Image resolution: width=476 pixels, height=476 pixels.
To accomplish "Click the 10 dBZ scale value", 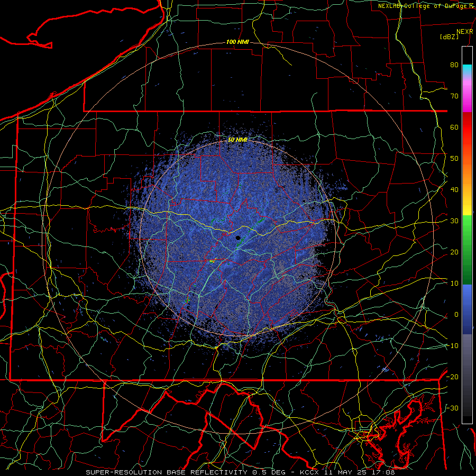I will (x=454, y=283).
